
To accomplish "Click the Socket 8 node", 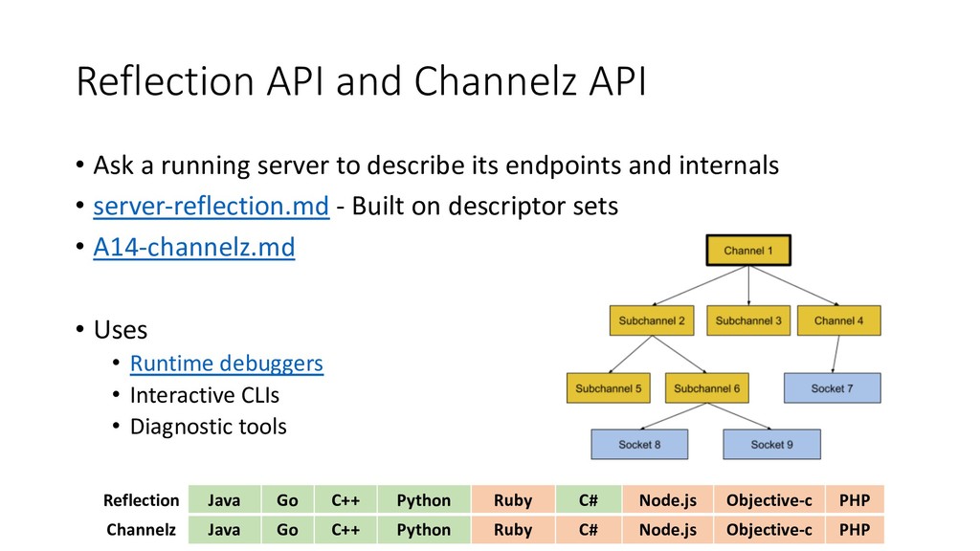I will point(639,444).
